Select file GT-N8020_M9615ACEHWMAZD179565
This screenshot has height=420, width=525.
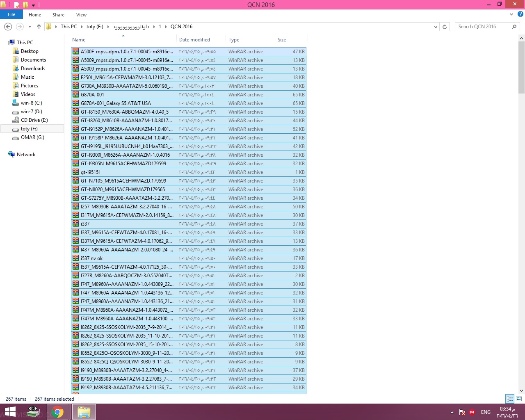(189, 189)
